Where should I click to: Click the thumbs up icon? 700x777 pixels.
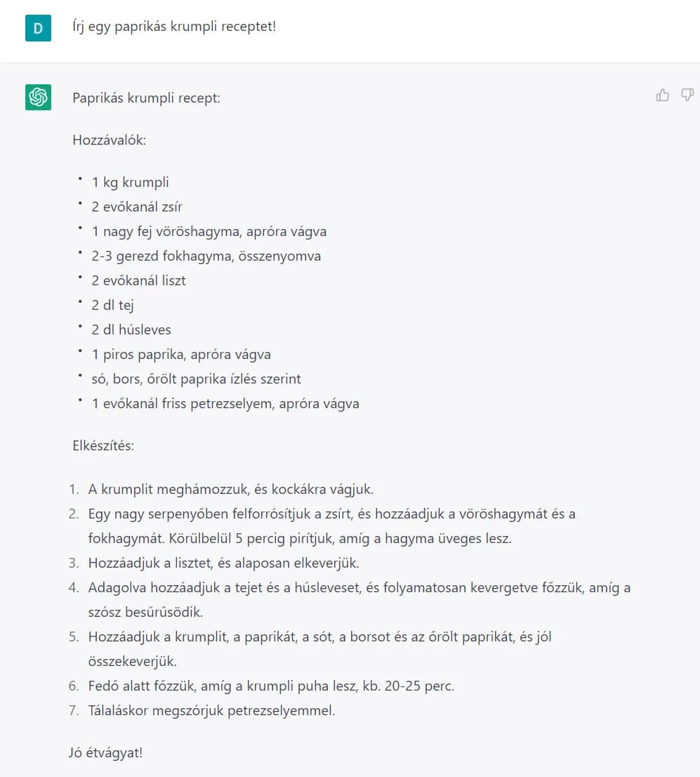tap(662, 95)
